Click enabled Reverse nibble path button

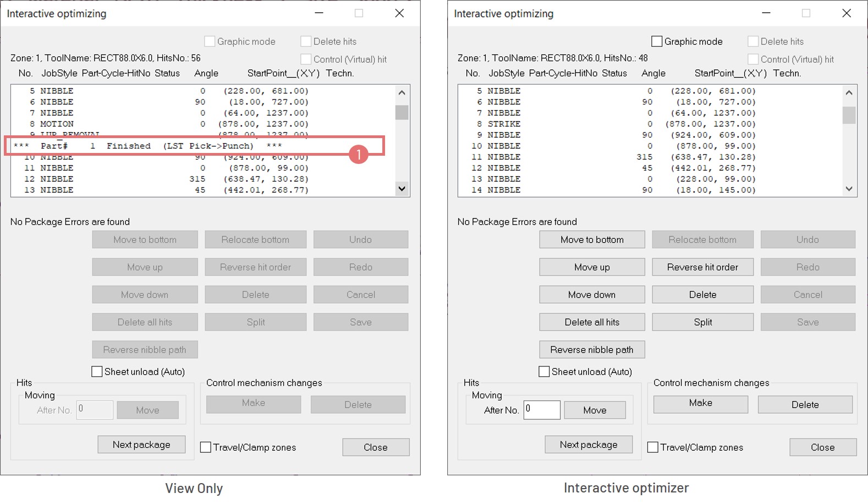pyautogui.click(x=592, y=349)
